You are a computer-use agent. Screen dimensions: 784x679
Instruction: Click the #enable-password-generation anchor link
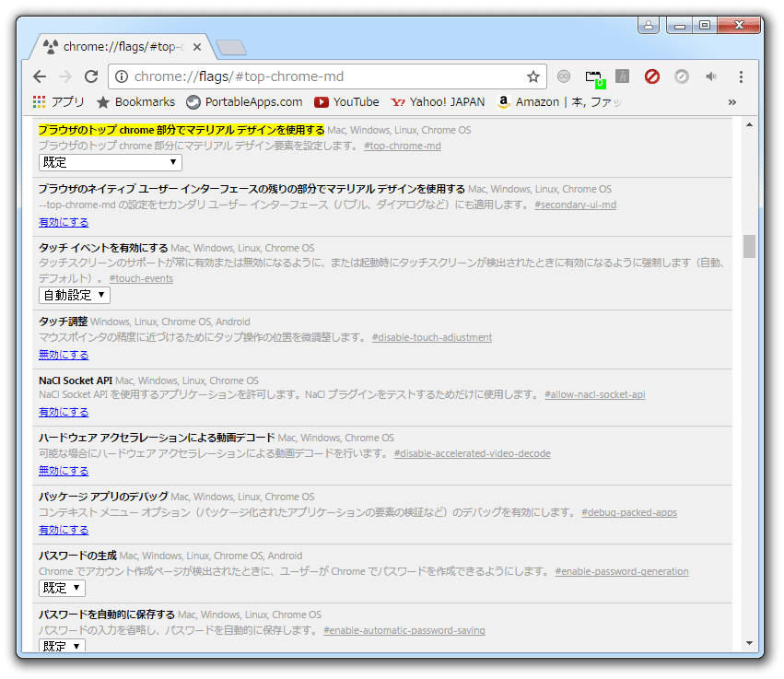(622, 571)
